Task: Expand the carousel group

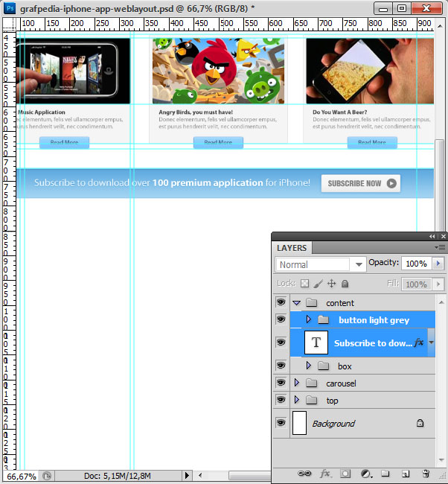Action: (x=296, y=383)
